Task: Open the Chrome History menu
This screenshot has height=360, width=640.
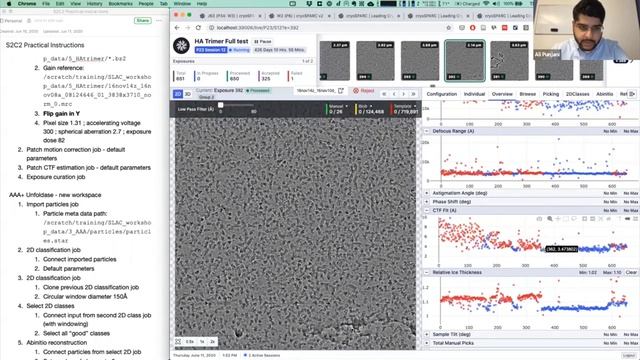Action: click(94, 4)
